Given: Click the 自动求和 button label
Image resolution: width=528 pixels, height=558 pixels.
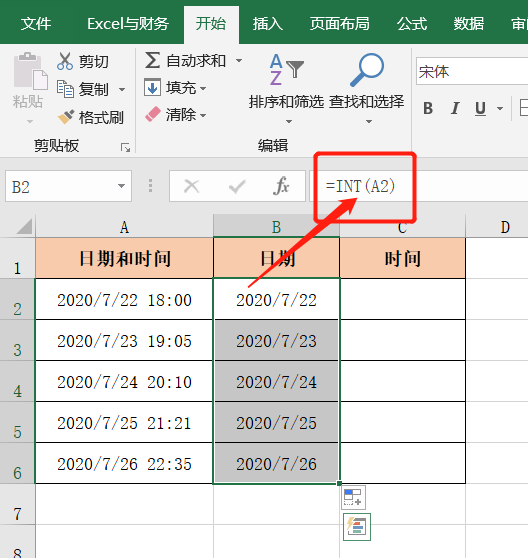Looking at the screenshot, I should click(x=196, y=60).
